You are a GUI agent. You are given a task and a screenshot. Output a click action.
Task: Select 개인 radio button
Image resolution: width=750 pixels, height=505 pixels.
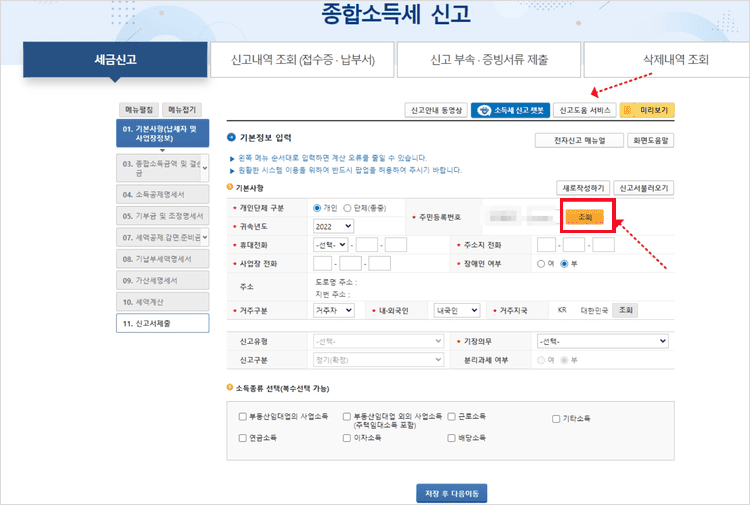tap(317, 208)
